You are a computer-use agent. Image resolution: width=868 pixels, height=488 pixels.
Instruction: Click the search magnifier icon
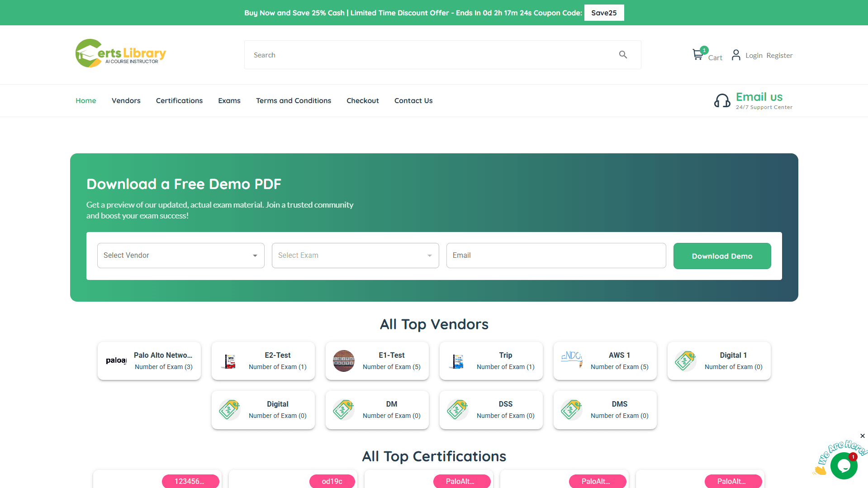pyautogui.click(x=623, y=54)
